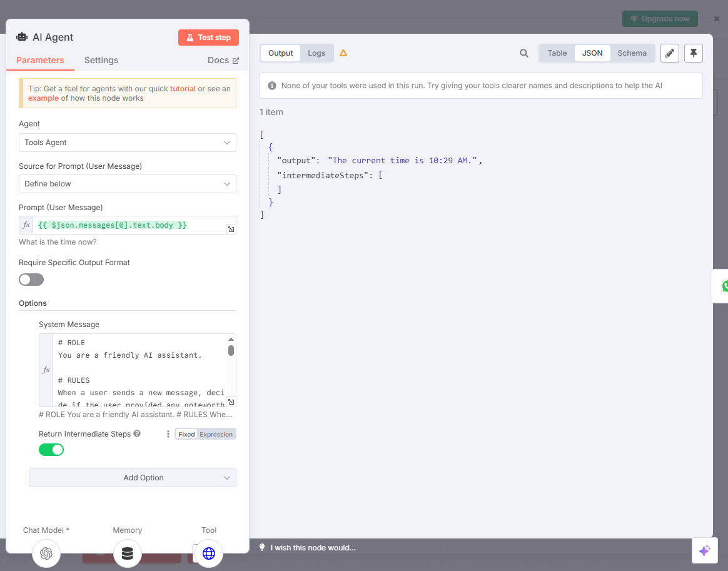Viewport: 728px width, 571px height.
Task: Open the OpenAI Chat Model node icon
Action: (46, 553)
